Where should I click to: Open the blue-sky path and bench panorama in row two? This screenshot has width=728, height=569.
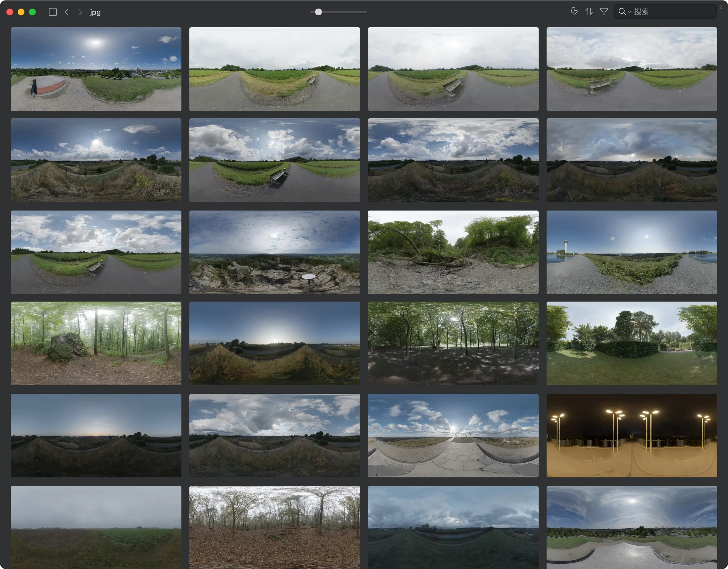275,160
